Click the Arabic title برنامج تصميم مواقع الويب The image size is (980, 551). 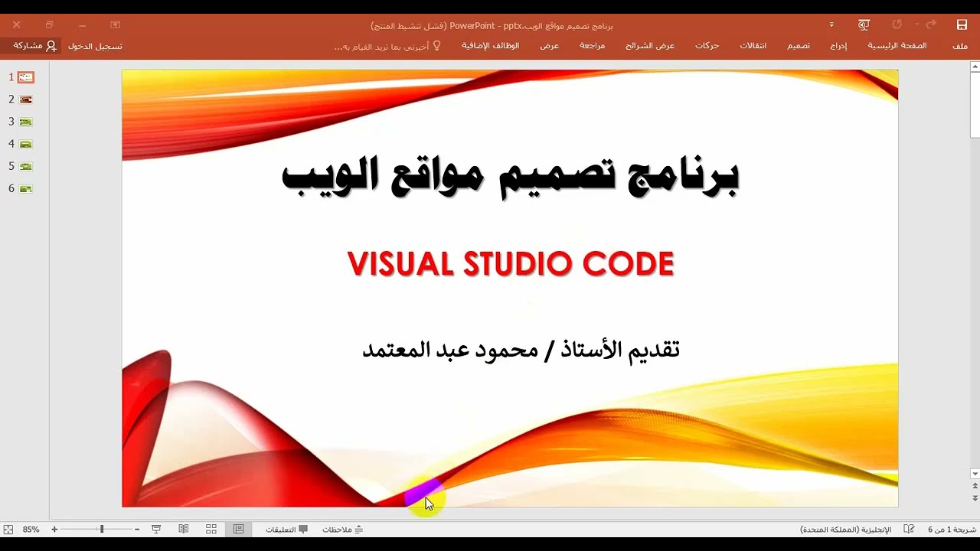point(510,176)
